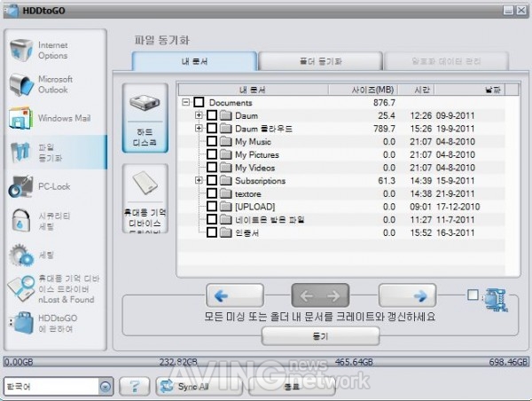Screen dimensions: 532x401
Task: Select the 네이트온 받은 파일 row
Action: (x=341, y=220)
